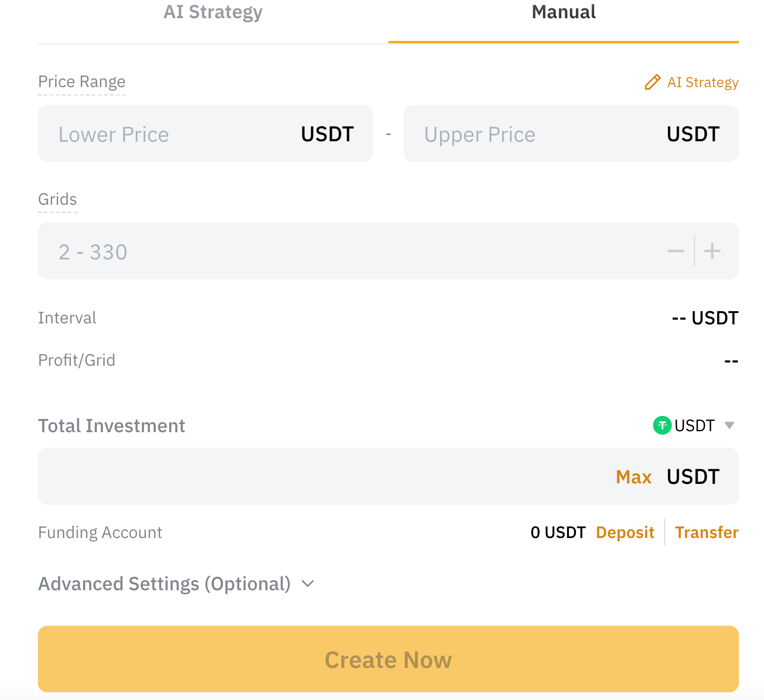Open the orange AI Strategy link

pyautogui.click(x=702, y=82)
